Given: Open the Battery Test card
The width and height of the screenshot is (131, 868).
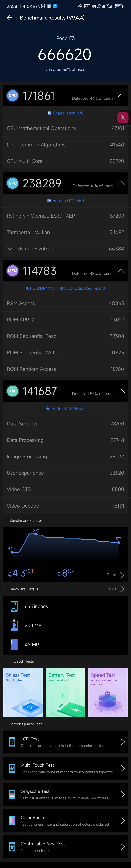Looking at the screenshot, I should (x=65, y=692).
